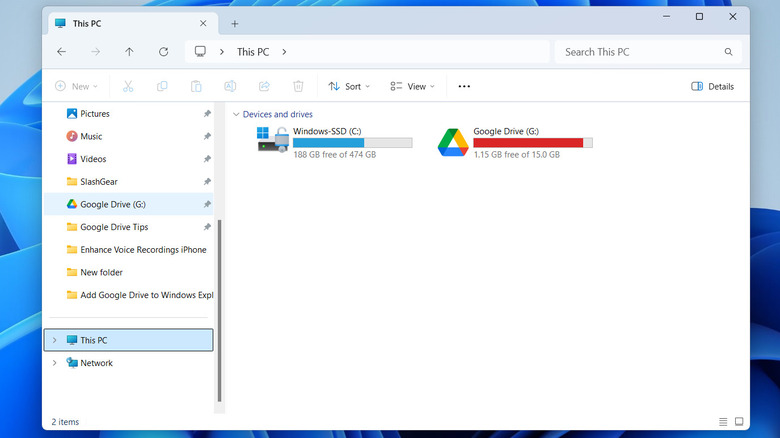Click the search magnifier icon
This screenshot has width=780, height=438.
(x=728, y=52)
